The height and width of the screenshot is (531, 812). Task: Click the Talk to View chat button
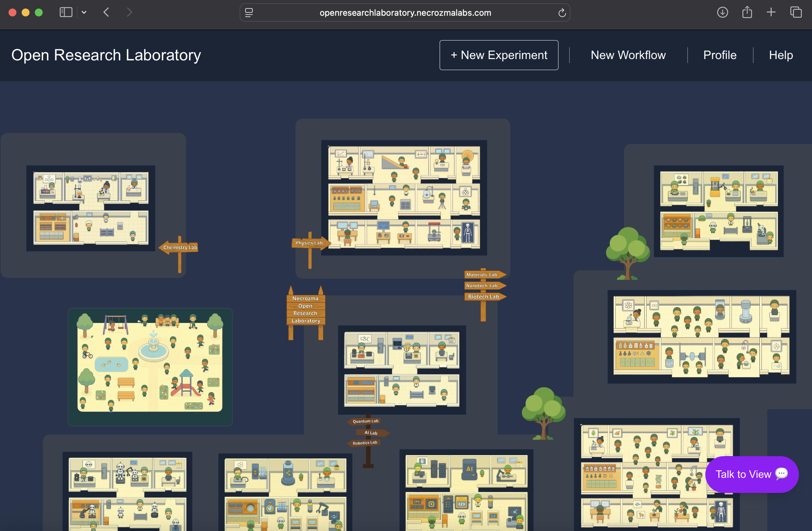pyautogui.click(x=752, y=474)
